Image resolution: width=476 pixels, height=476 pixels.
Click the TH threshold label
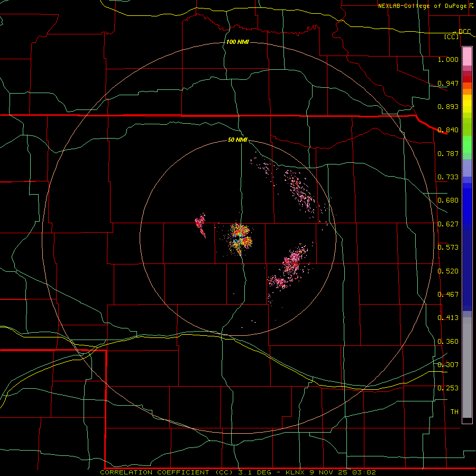coord(454,411)
